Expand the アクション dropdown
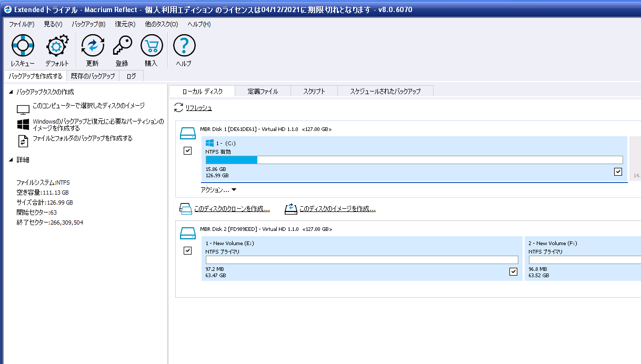 [218, 190]
